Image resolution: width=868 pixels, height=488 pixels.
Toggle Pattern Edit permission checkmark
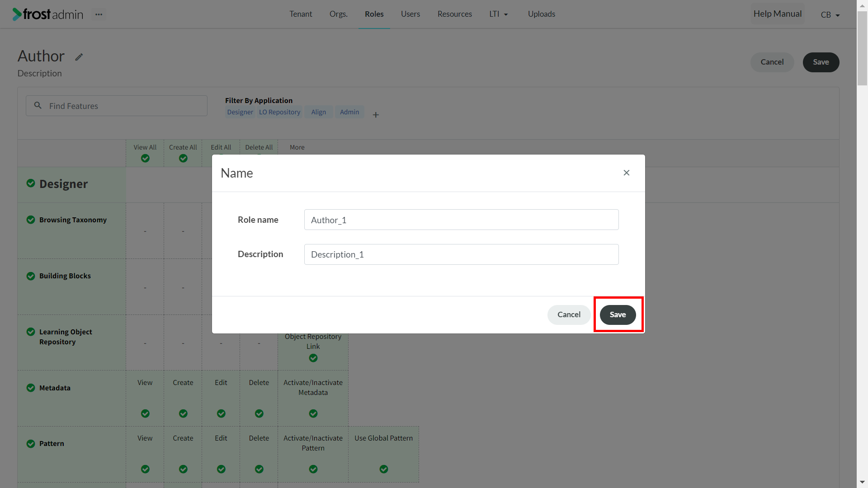(x=221, y=469)
